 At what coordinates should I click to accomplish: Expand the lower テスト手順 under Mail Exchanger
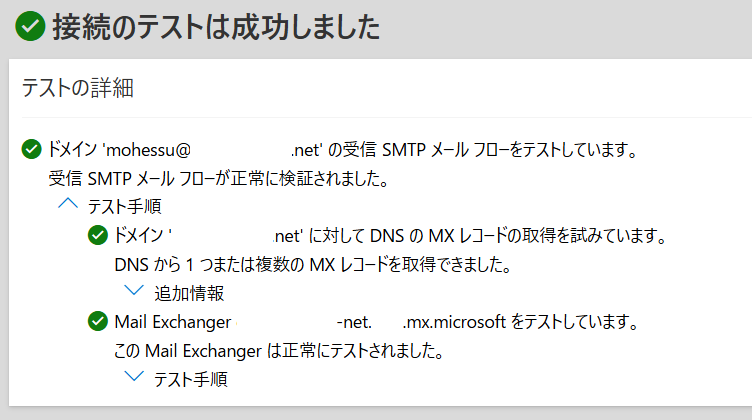[176, 379]
